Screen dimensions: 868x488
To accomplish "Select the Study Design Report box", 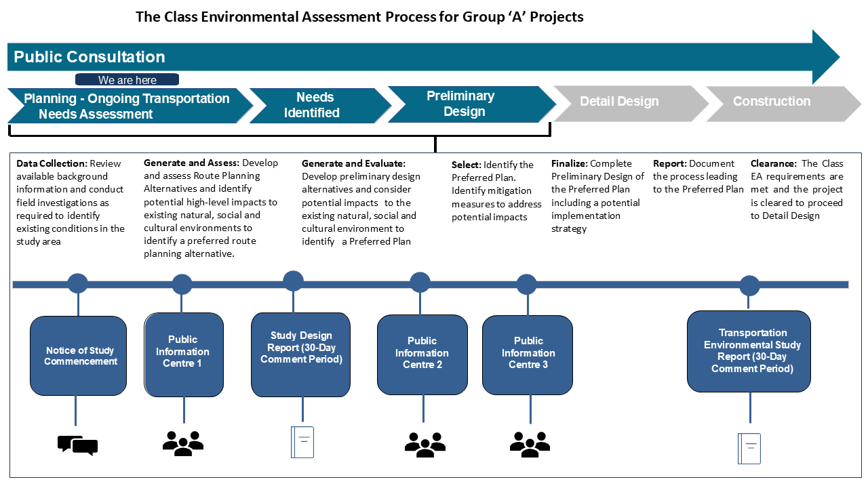I will [x=300, y=354].
